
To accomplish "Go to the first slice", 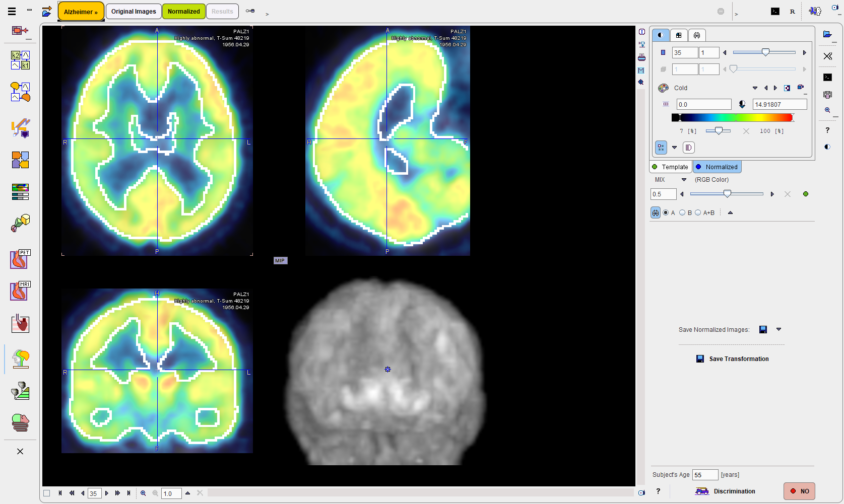I will [60, 493].
